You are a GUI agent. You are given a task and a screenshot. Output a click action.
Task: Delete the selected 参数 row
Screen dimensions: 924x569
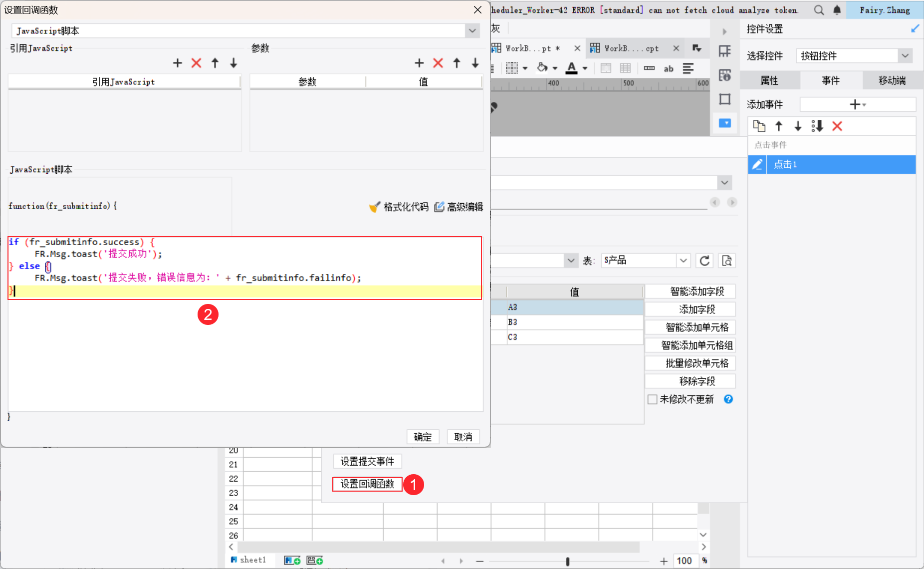coord(438,63)
